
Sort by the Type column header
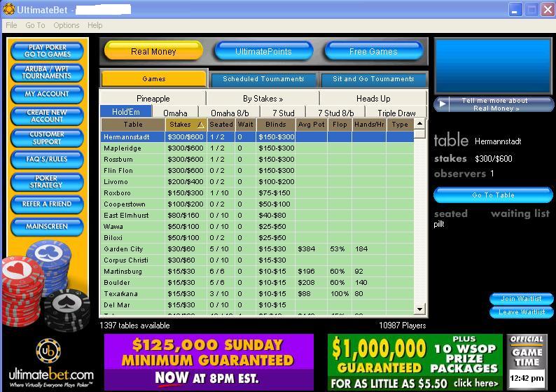[400, 125]
